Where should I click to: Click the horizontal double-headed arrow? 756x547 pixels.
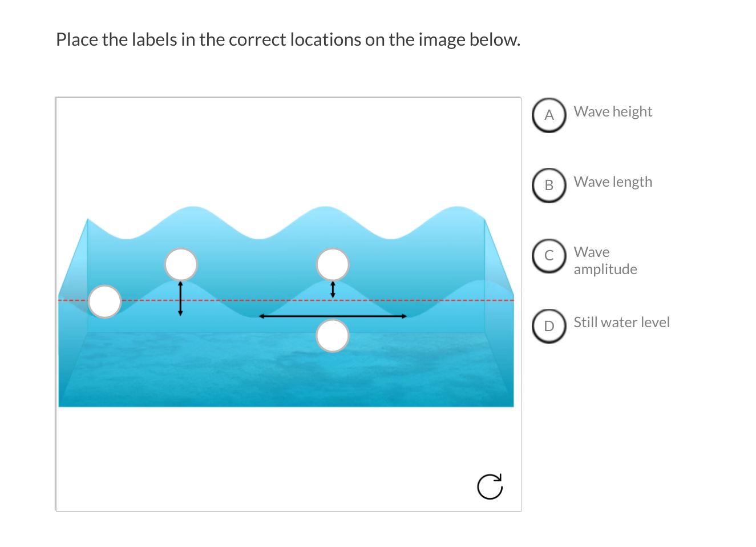click(333, 316)
